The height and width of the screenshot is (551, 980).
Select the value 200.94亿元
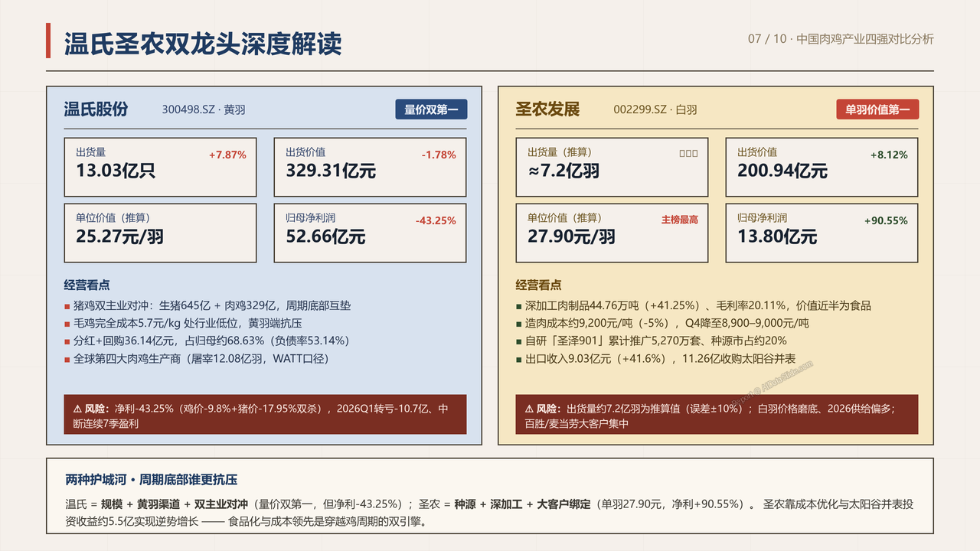pos(782,171)
